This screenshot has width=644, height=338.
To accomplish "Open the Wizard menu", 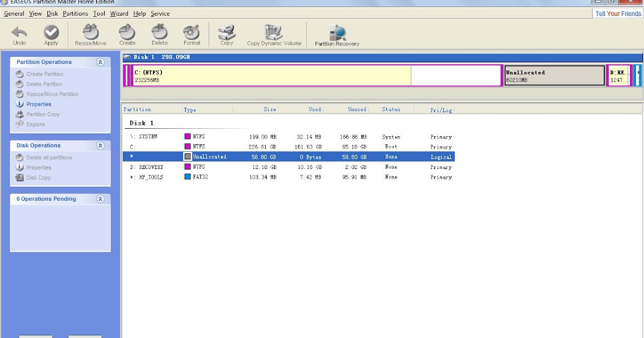I will (119, 13).
